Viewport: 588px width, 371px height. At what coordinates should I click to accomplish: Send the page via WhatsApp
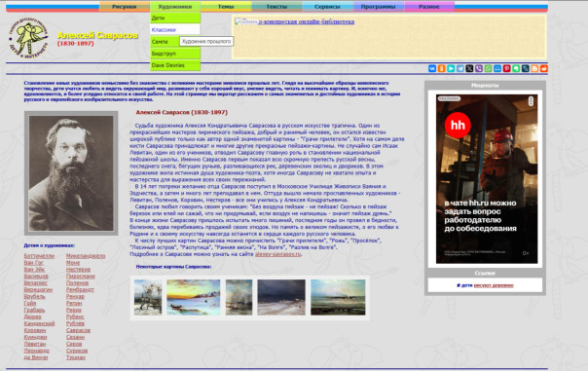tap(488, 68)
